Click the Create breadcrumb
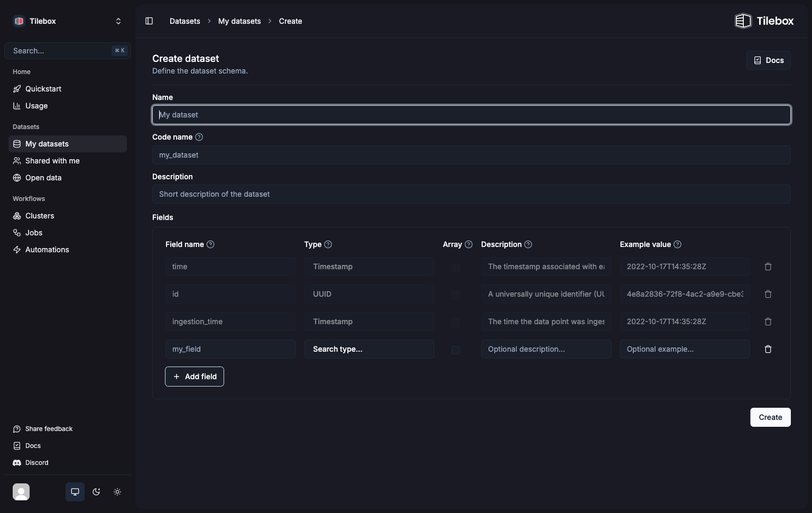Screen dimensions: 812x513 tap(291, 21)
